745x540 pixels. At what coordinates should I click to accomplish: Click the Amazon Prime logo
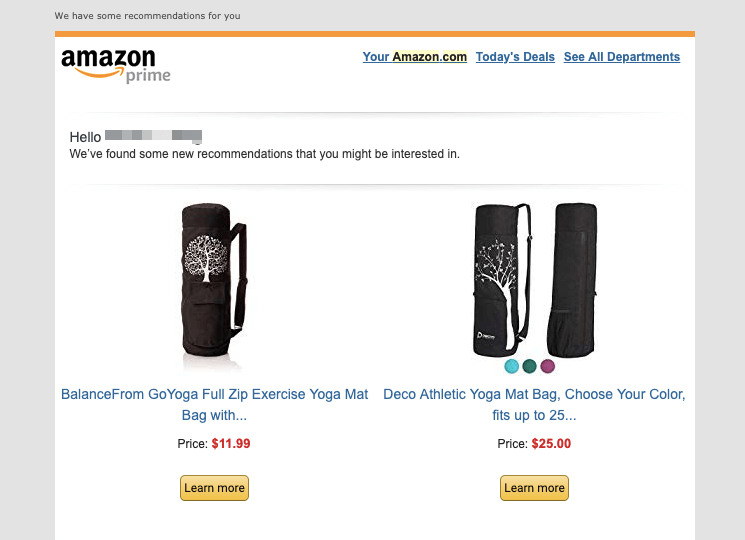pyautogui.click(x=115, y=65)
